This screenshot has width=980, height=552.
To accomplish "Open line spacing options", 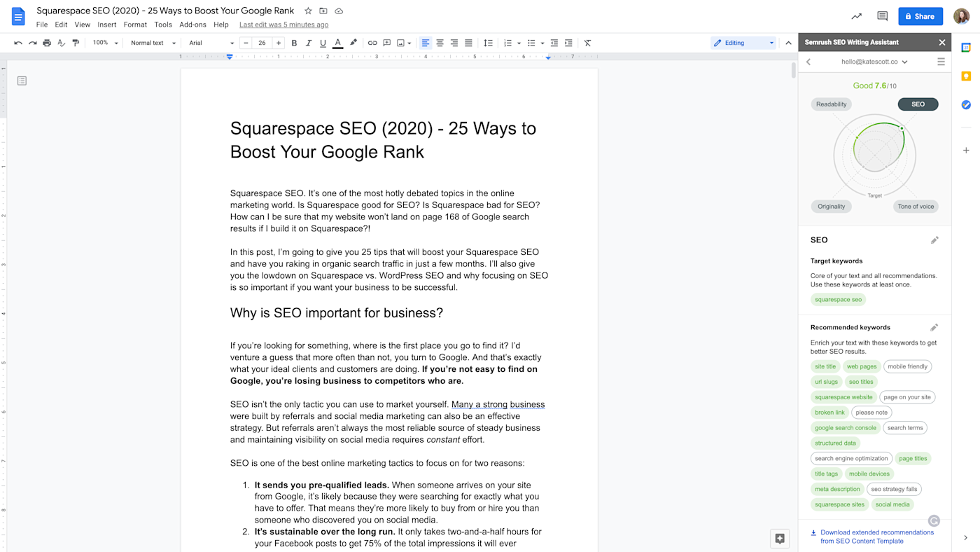I will point(489,43).
